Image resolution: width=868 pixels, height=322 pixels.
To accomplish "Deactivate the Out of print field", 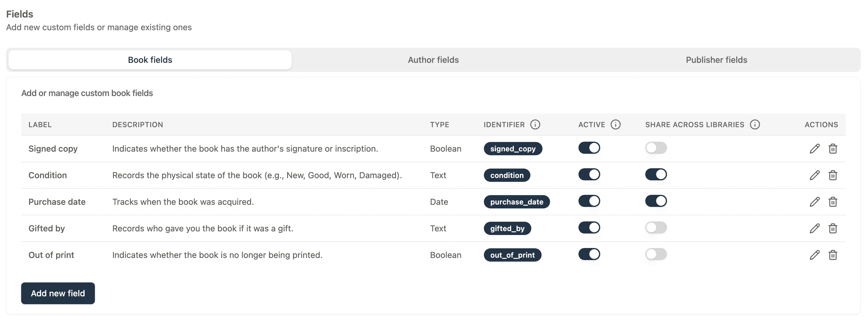I will click(x=589, y=254).
